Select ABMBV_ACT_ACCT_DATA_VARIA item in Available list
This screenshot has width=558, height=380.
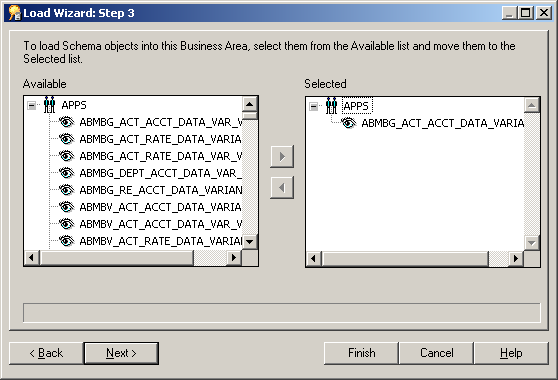(x=160, y=207)
